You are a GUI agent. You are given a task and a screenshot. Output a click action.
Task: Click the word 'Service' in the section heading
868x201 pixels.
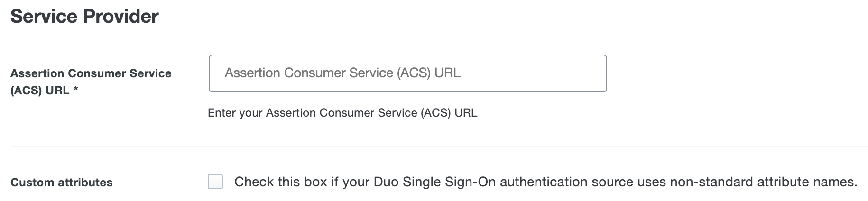(x=44, y=17)
